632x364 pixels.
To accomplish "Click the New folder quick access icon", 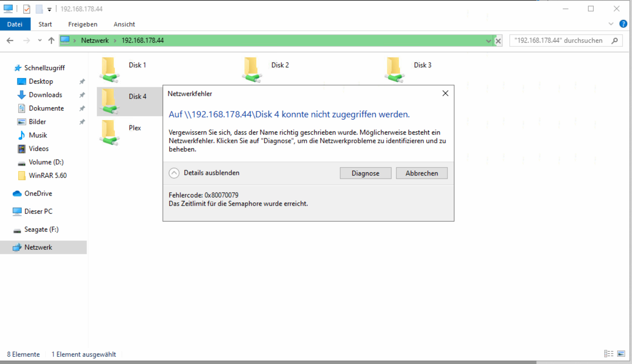I will [39, 9].
